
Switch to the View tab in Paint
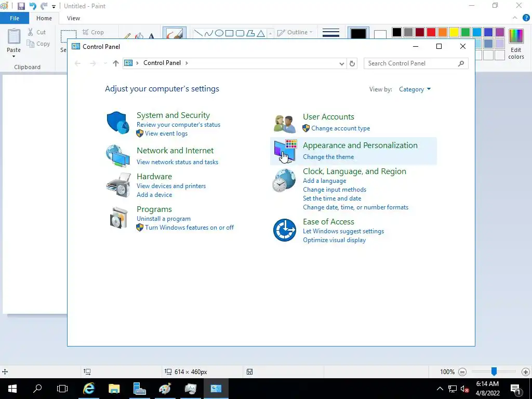click(73, 18)
